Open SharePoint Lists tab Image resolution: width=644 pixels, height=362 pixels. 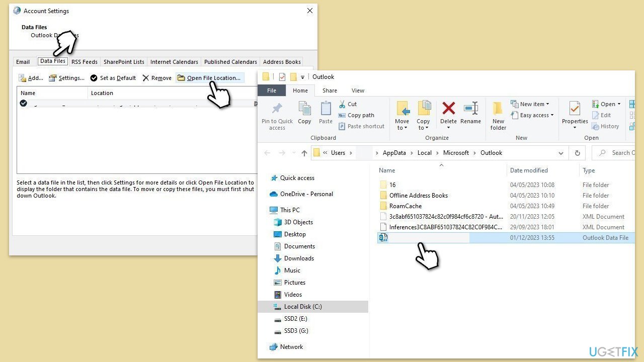click(124, 62)
